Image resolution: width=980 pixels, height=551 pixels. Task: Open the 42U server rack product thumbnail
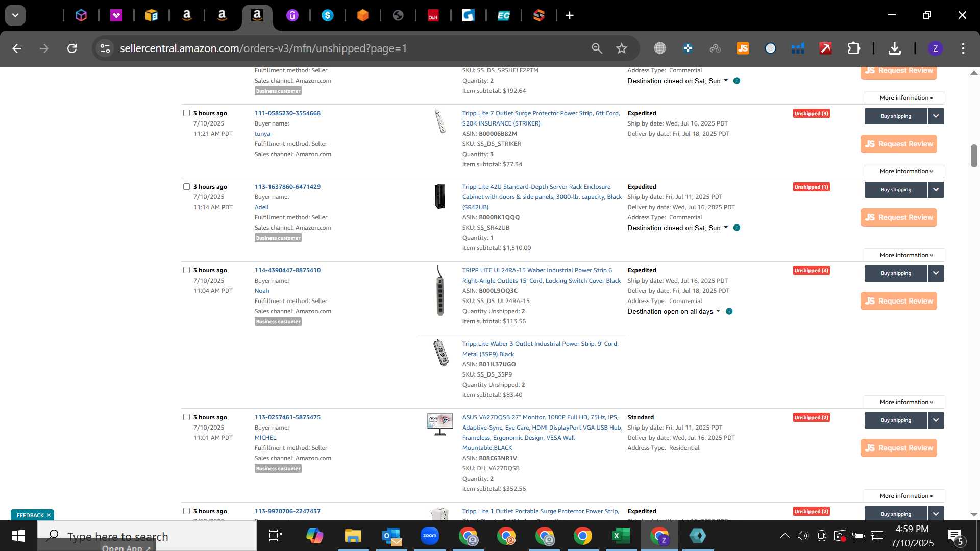point(440,196)
